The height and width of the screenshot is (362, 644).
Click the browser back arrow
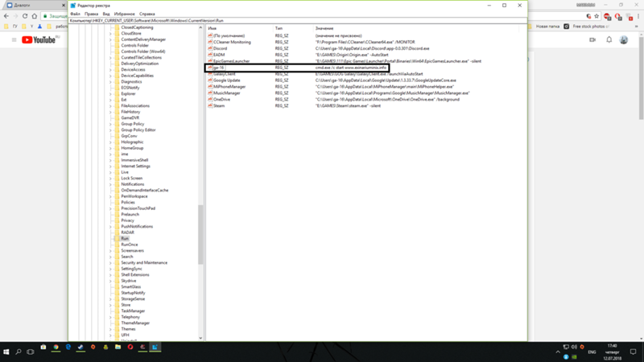pyautogui.click(x=6, y=16)
